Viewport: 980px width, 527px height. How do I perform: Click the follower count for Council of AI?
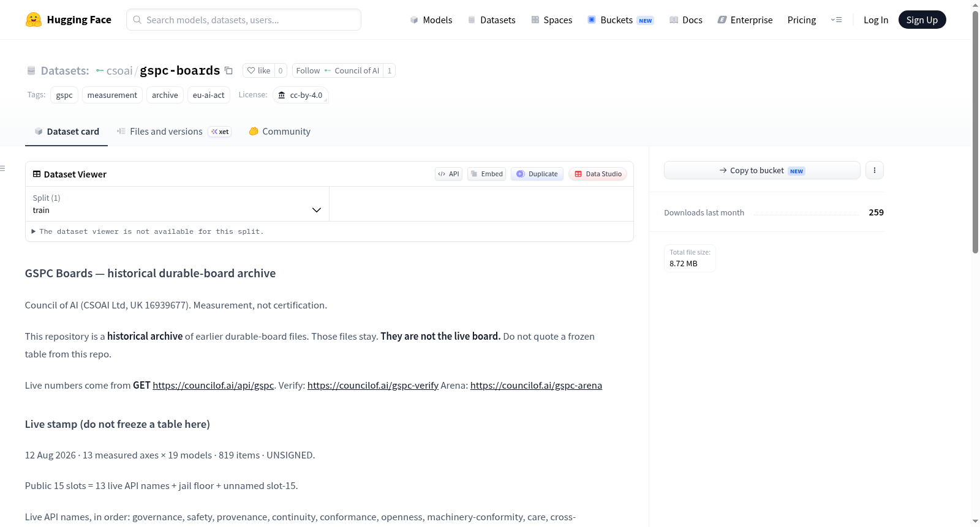(x=390, y=70)
